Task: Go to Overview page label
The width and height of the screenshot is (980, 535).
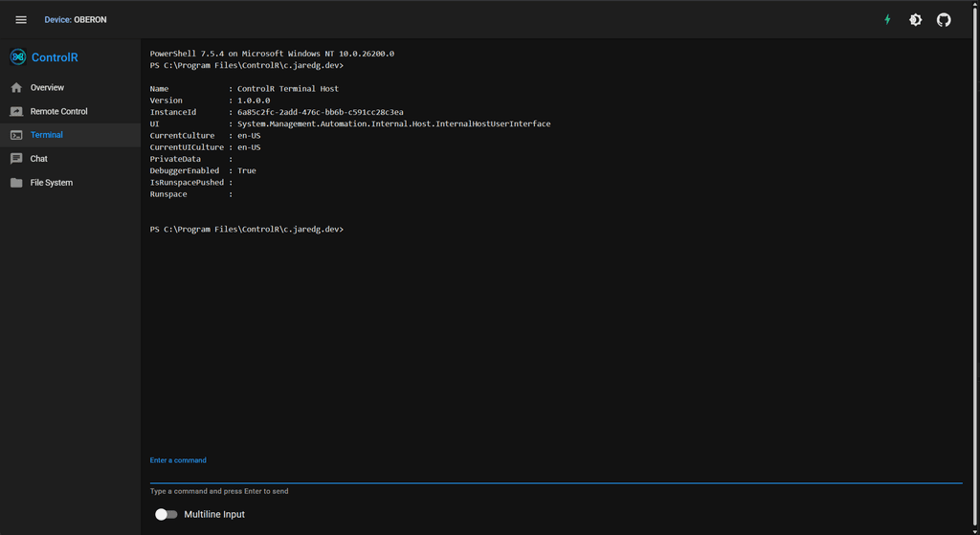Action: tap(47, 88)
